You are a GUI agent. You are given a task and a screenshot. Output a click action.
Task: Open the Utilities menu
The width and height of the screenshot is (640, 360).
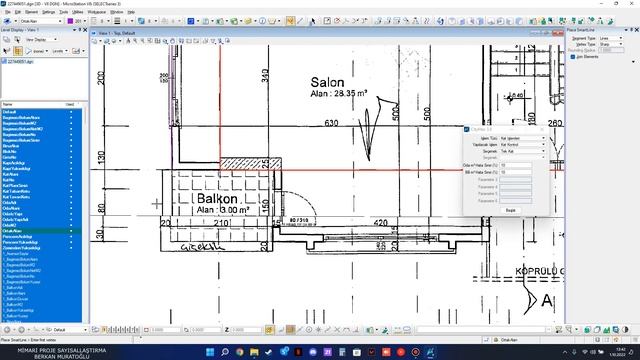tap(78, 12)
